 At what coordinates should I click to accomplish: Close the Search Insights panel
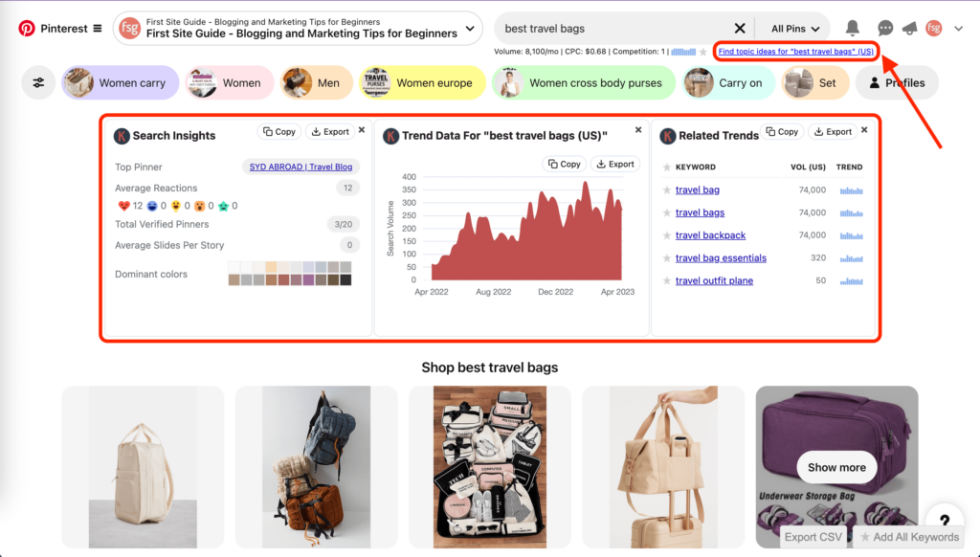361,130
